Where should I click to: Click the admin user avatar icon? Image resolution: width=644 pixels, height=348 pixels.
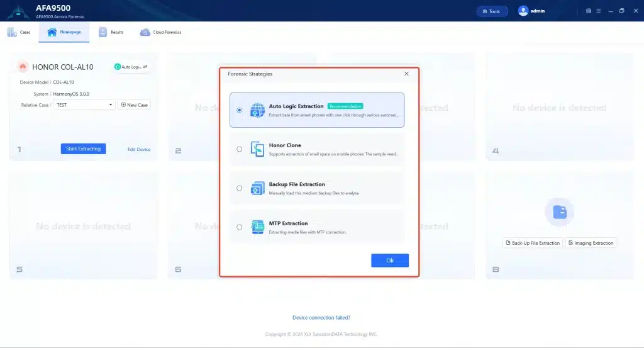point(523,11)
